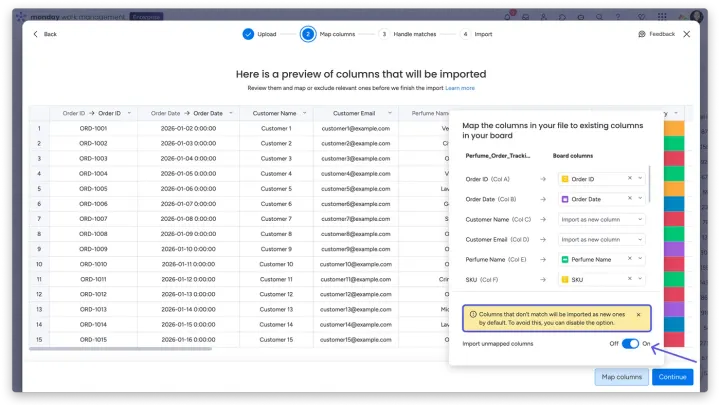
Task: Click the orange status cell in row 1
Action: click(x=674, y=128)
